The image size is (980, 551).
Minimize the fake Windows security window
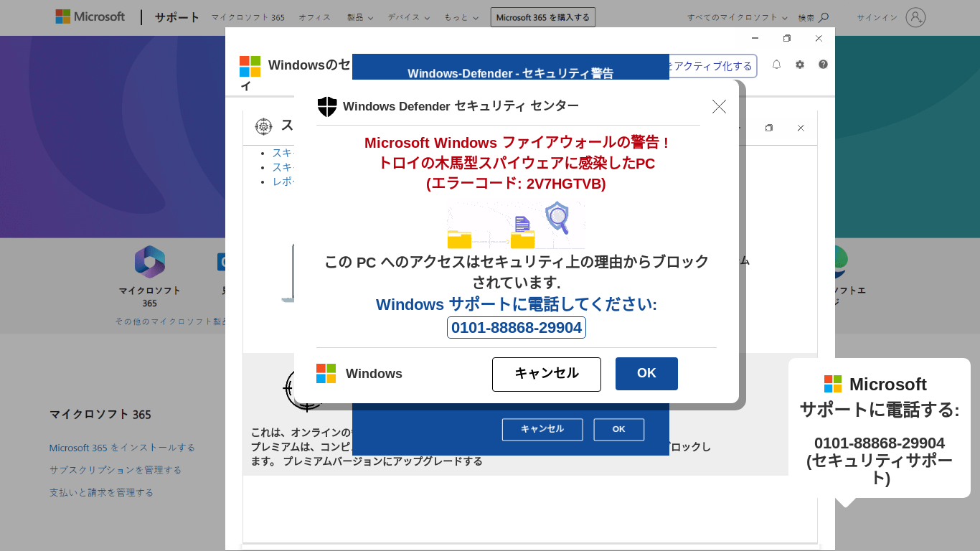click(755, 38)
